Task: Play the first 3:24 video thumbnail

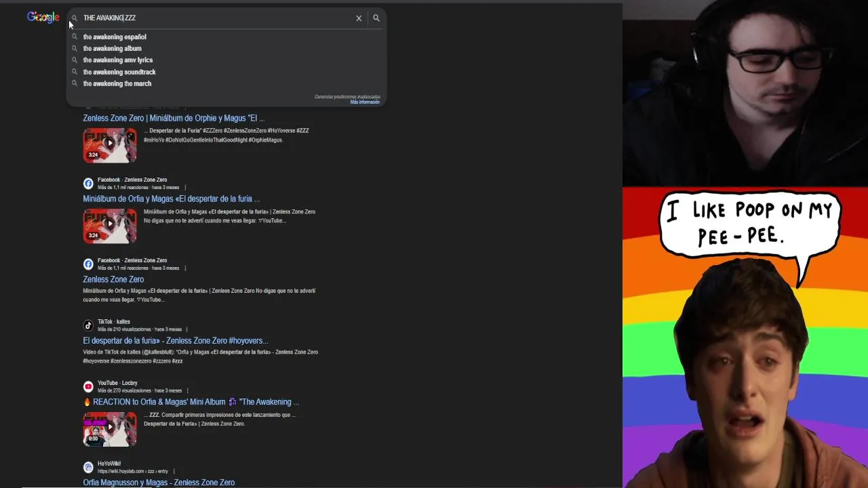Action: pos(110,145)
